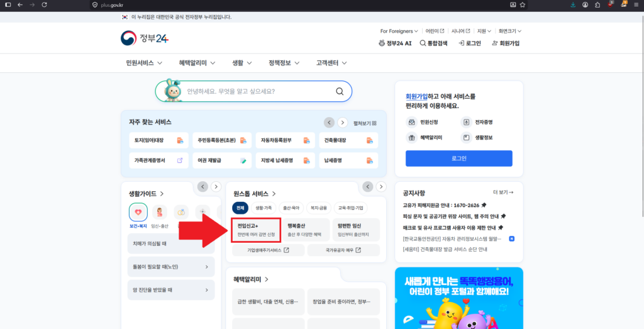644x329 pixels.
Task: Select the 복지·금융 tab
Action: point(319,208)
